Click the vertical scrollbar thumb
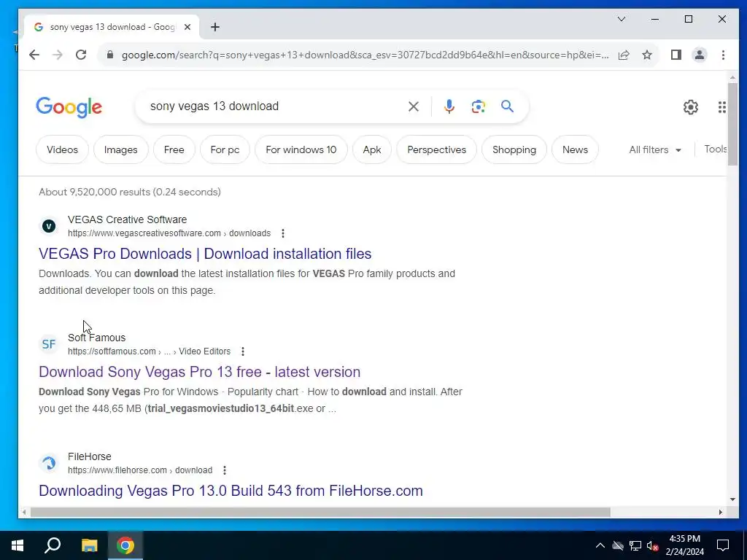This screenshot has width=747, height=560. point(732,124)
